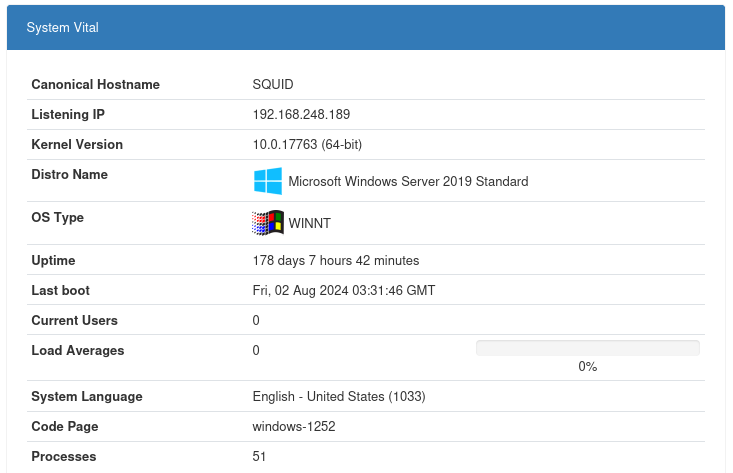Click the Load Averages label
Image resolution: width=733 pixels, height=473 pixels.
(78, 351)
